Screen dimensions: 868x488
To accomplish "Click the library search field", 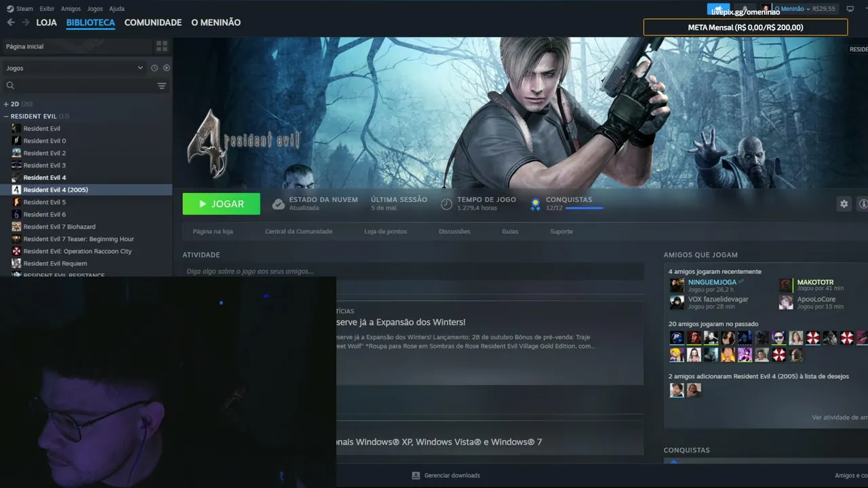I will pyautogui.click(x=86, y=85).
